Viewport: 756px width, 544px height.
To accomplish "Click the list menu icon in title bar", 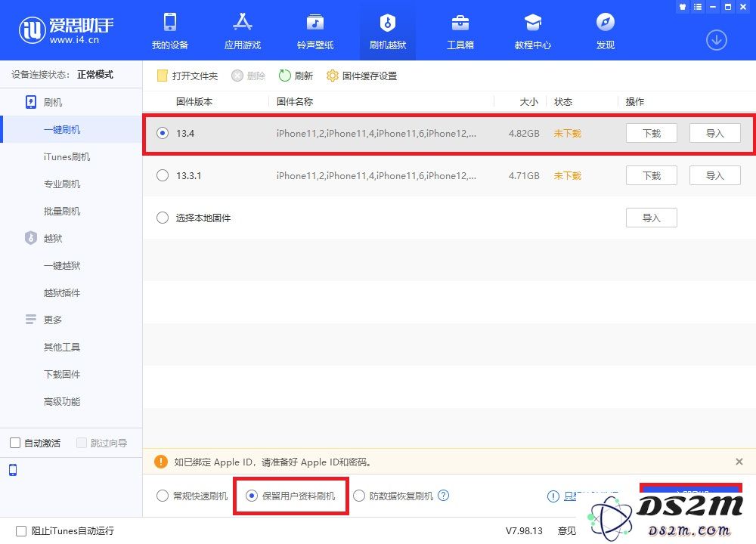I will click(698, 7).
